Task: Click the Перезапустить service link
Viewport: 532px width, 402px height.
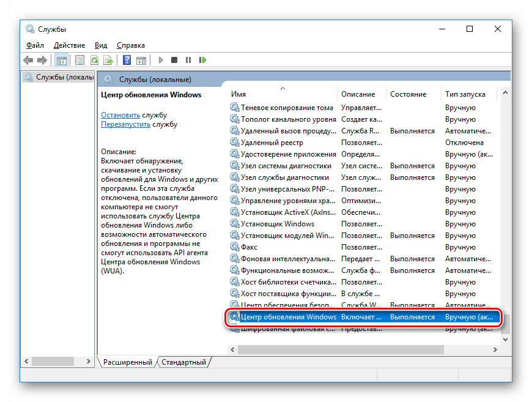Action: pos(125,124)
